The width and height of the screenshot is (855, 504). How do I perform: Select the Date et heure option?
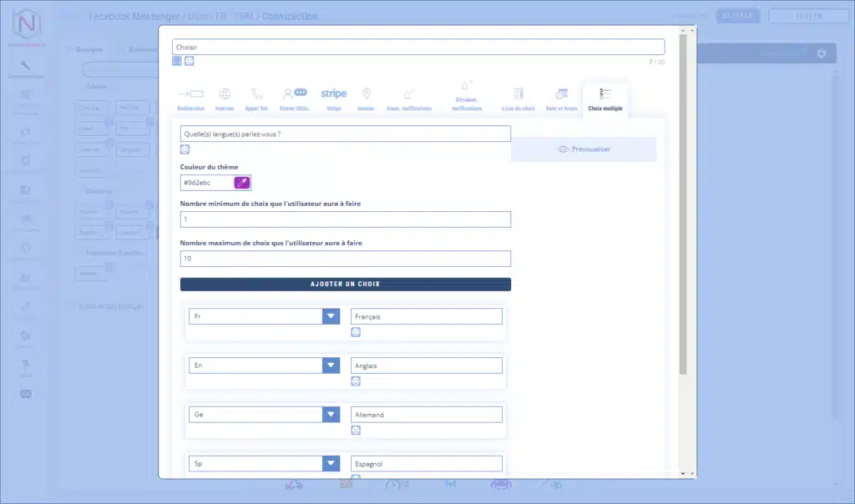(561, 98)
